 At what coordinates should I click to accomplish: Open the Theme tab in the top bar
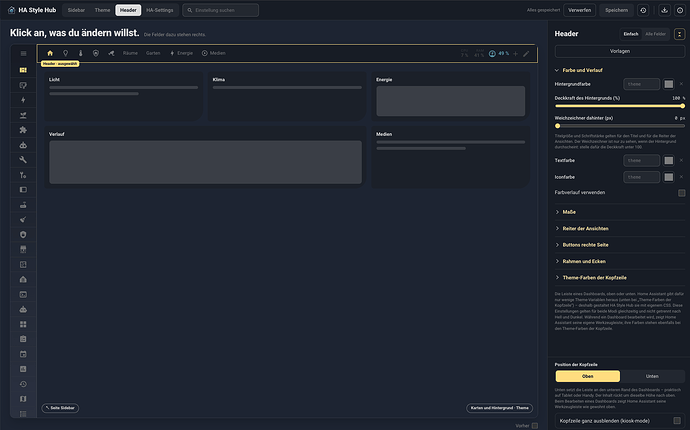[x=103, y=10]
